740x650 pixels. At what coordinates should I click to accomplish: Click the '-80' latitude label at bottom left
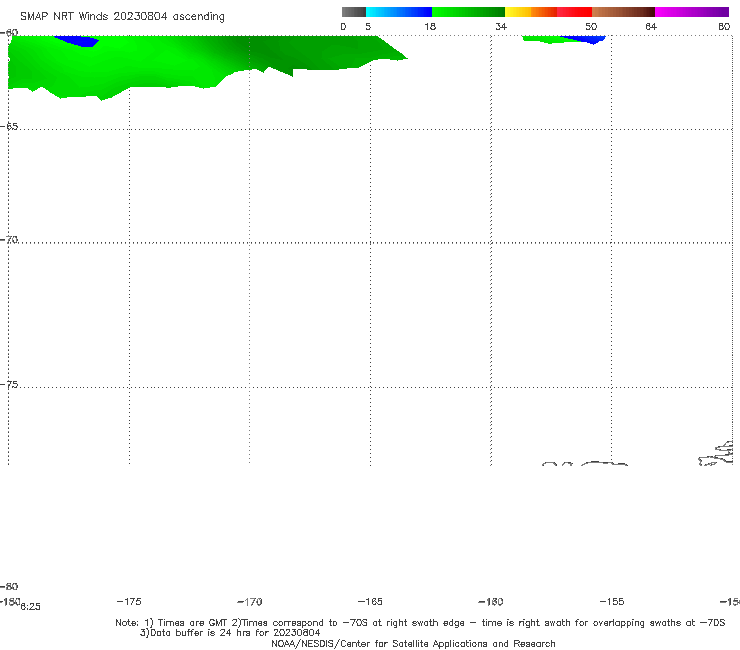click(9, 587)
